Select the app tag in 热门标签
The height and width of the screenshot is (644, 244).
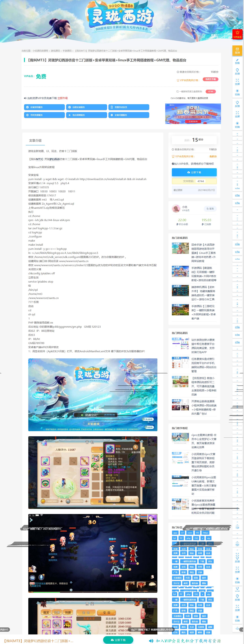tap(175, 533)
